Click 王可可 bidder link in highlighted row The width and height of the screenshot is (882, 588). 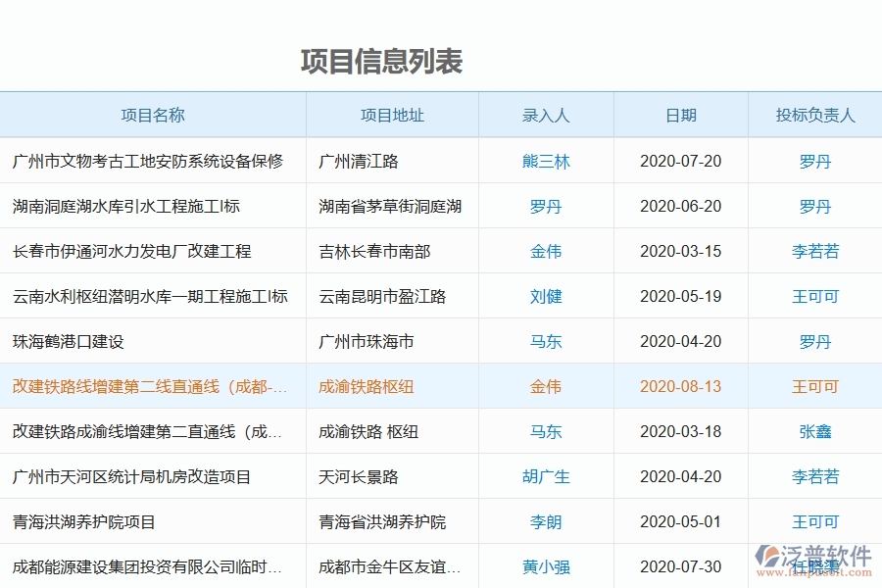(x=815, y=386)
